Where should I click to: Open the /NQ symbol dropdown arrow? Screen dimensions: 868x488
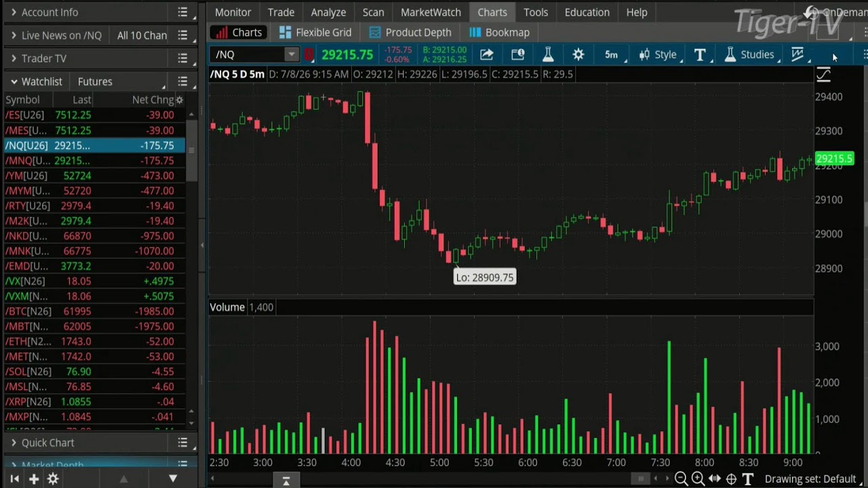click(x=291, y=55)
